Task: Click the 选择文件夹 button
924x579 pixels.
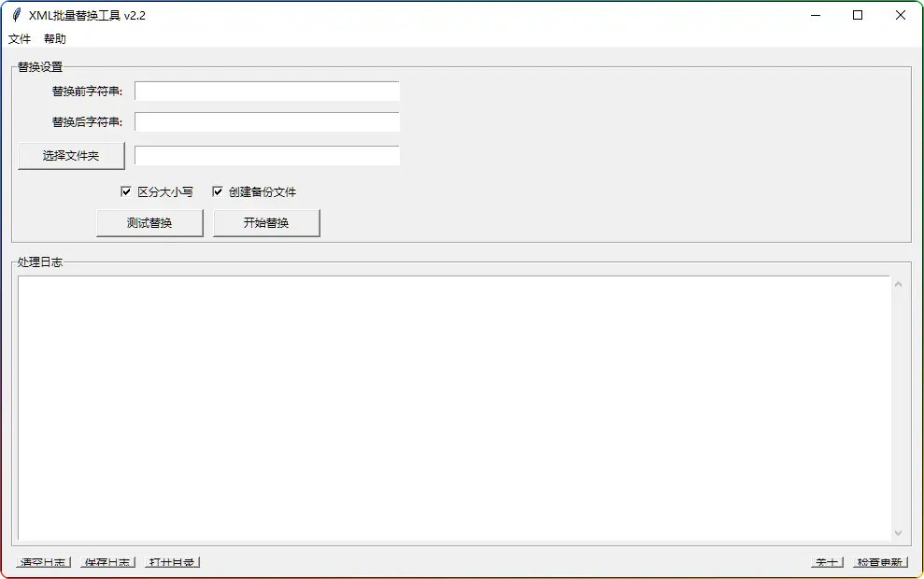Action: [71, 156]
